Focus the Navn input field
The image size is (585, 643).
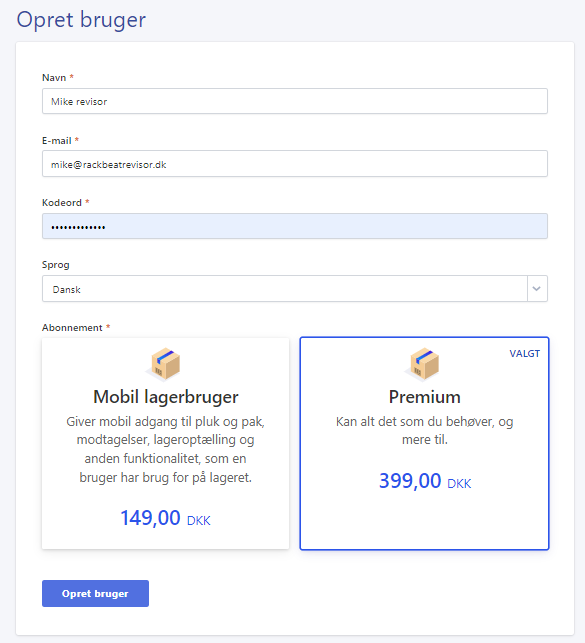[295, 101]
